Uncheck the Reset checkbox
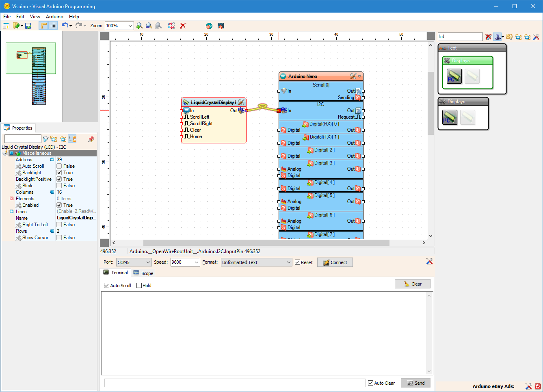The image size is (543, 392). coord(298,262)
